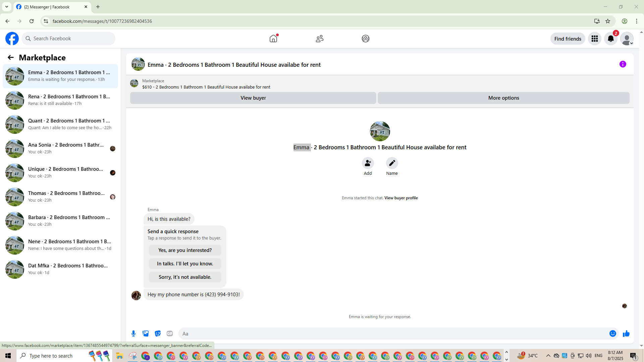
Task: Click the large house listing avatar
Action: tap(380, 131)
